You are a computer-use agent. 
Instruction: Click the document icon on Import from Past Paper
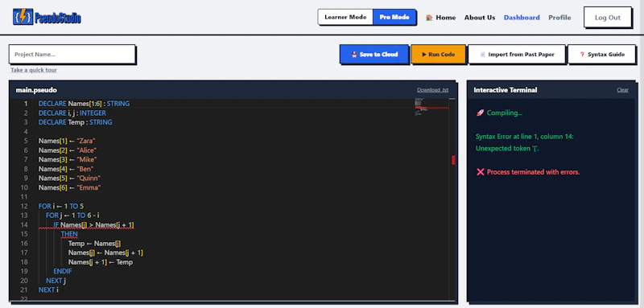click(483, 54)
